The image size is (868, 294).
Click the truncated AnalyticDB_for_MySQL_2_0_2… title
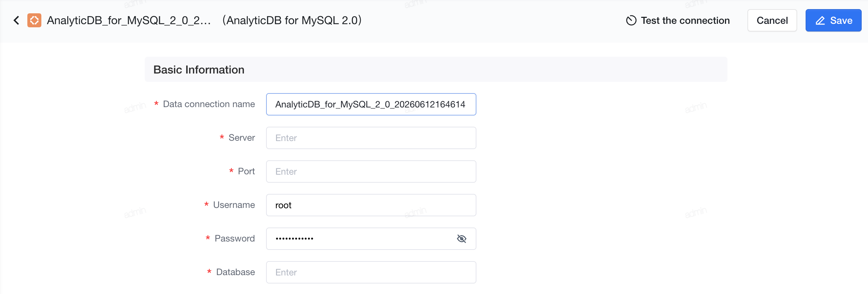pyautogui.click(x=129, y=20)
